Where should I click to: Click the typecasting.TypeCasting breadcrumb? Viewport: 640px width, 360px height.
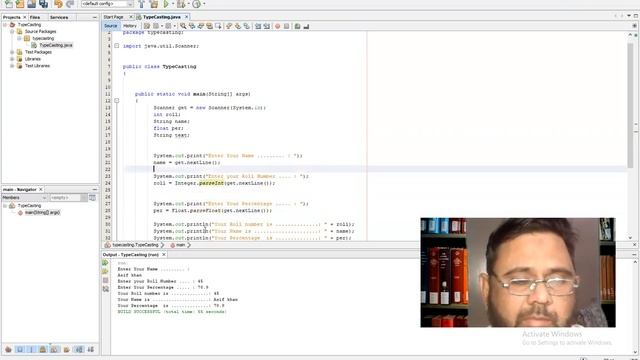(136, 245)
